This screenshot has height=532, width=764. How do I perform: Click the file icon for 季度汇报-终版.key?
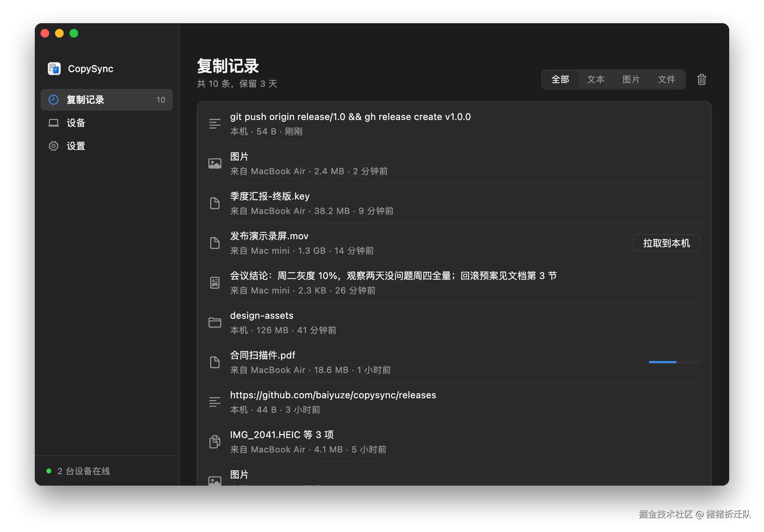click(x=215, y=203)
